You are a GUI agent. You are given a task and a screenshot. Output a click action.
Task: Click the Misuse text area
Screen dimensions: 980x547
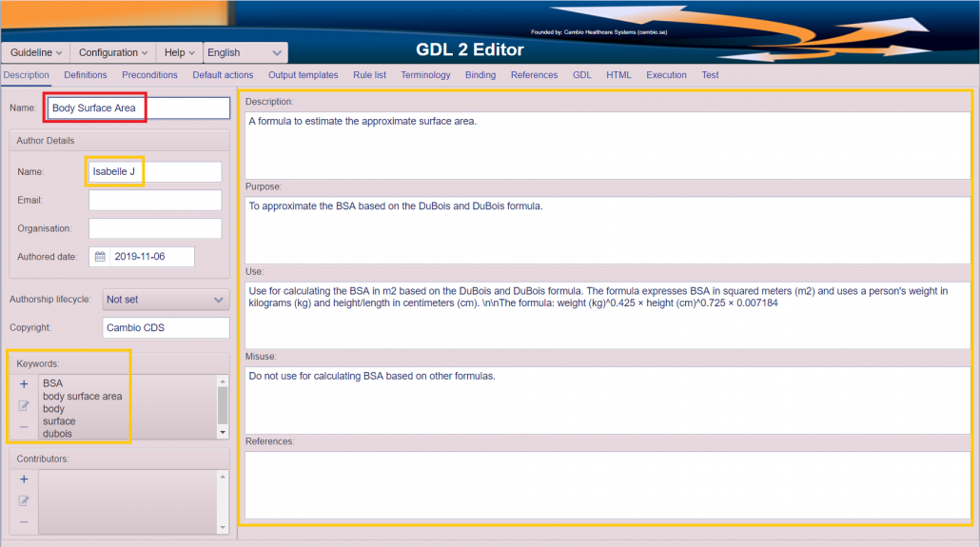click(607, 400)
